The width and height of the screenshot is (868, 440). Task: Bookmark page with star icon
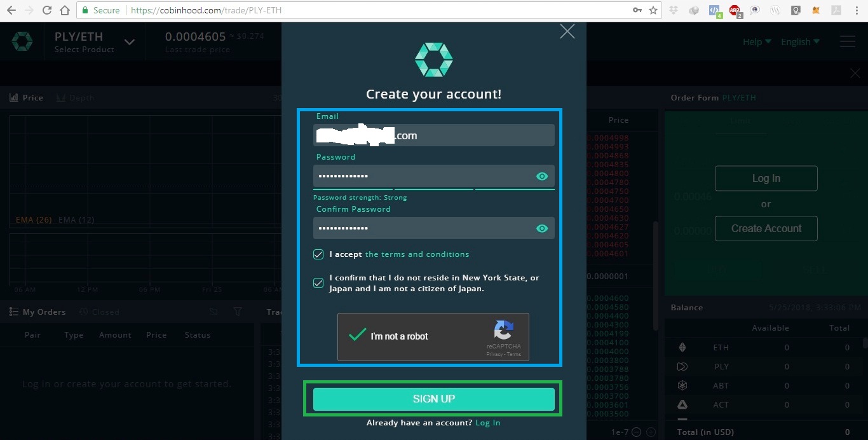point(654,10)
